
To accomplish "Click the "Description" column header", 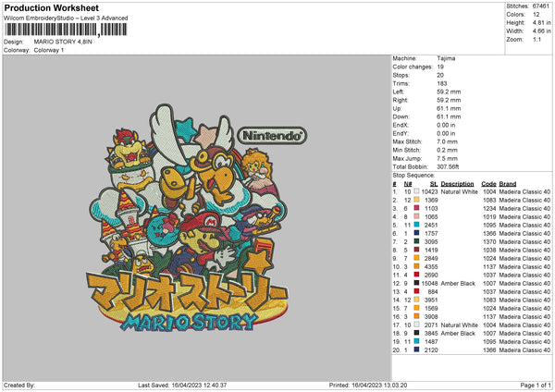I will [457, 184].
